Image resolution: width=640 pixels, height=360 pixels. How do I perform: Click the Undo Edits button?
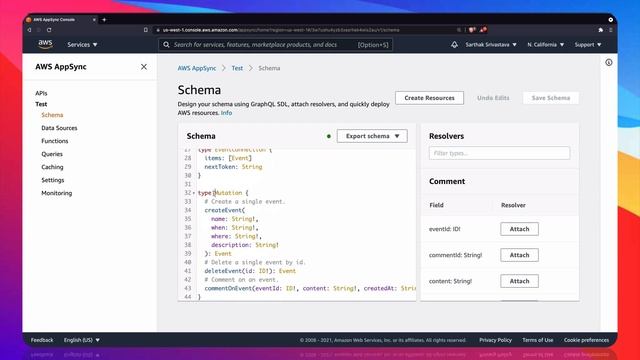coord(493,98)
